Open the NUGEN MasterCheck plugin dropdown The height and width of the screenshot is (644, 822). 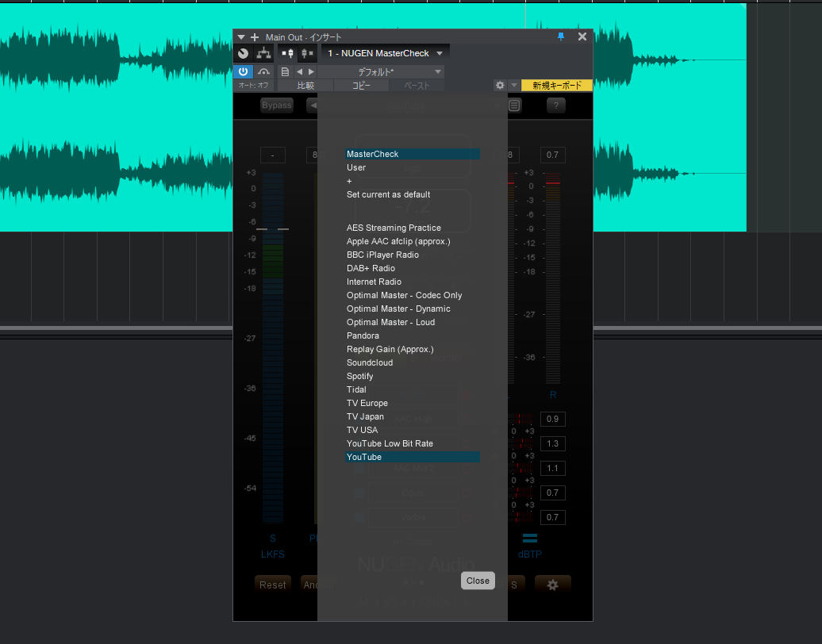[385, 53]
